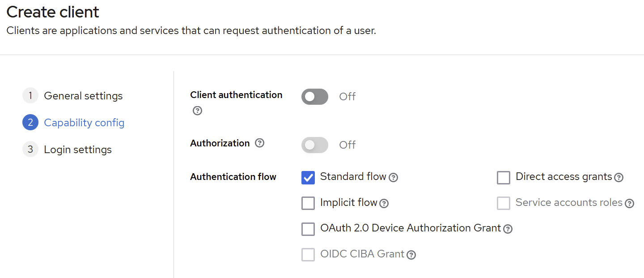Image resolution: width=644 pixels, height=278 pixels.
Task: Click Service accounts roles help icon
Action: coord(630,204)
